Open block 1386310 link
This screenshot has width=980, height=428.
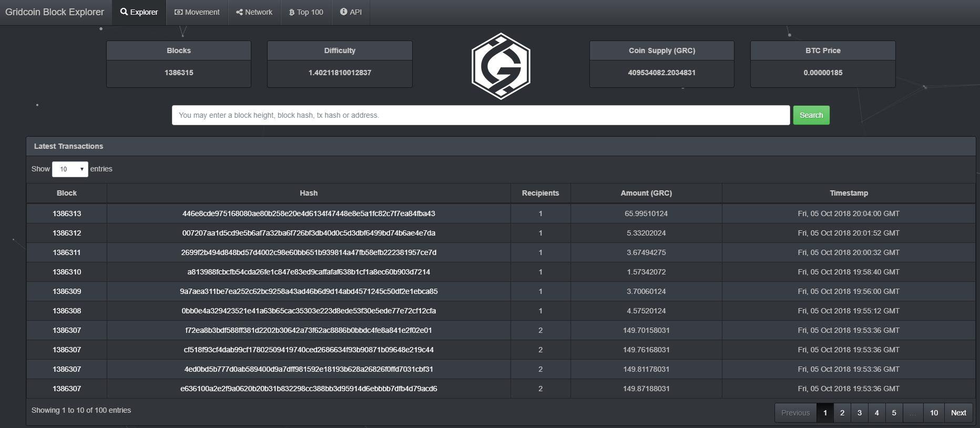pyautogui.click(x=67, y=272)
